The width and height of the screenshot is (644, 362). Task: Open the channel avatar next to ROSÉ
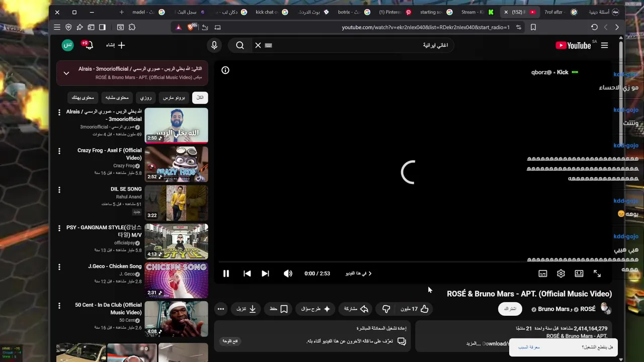pyautogui.click(x=606, y=309)
